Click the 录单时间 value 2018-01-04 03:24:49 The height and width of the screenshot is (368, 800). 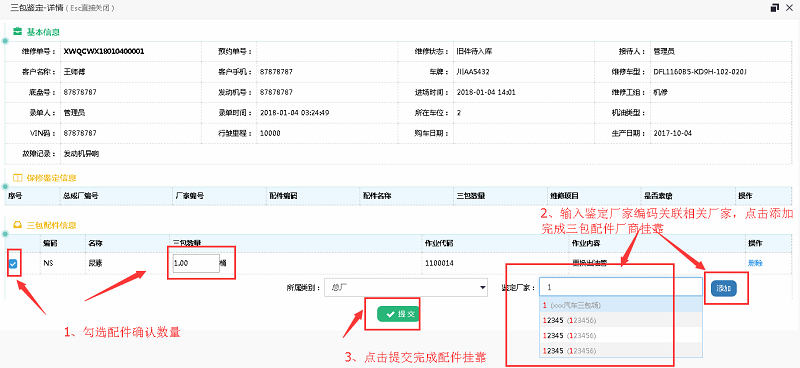click(x=294, y=113)
